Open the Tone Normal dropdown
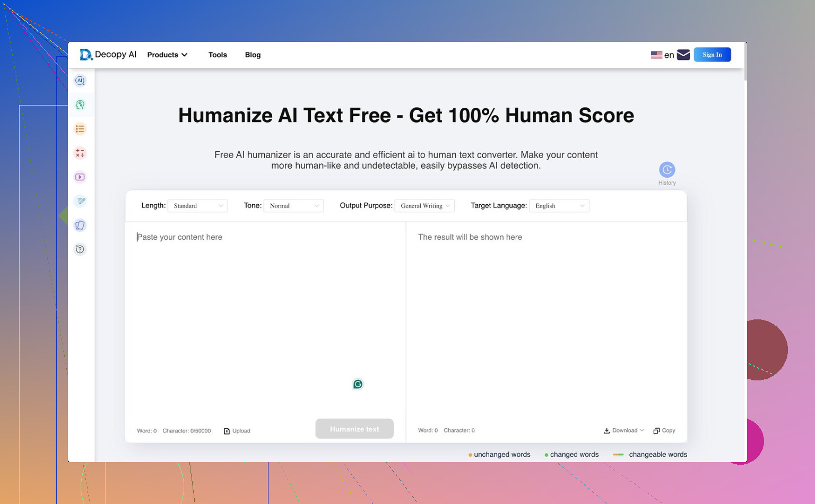815x504 pixels. (293, 206)
